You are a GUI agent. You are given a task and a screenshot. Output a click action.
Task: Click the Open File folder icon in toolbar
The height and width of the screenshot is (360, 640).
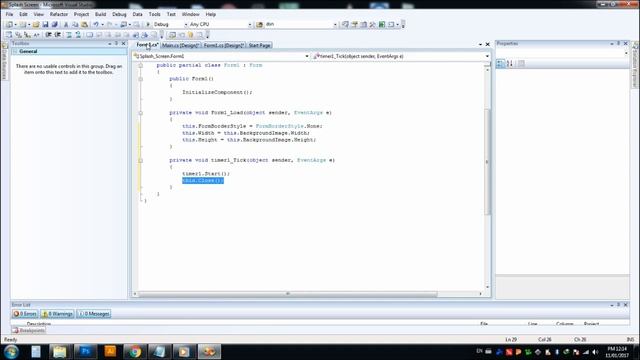tap(36, 24)
